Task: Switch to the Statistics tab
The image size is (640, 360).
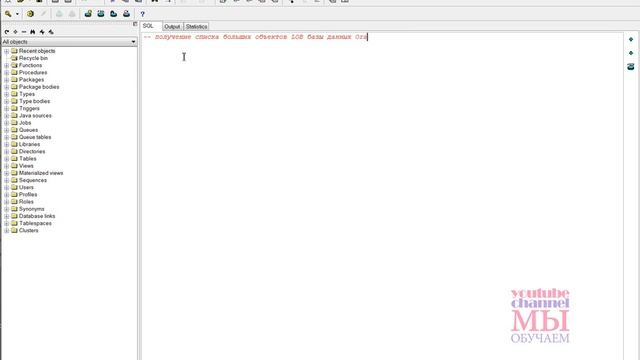Action: coord(196,27)
